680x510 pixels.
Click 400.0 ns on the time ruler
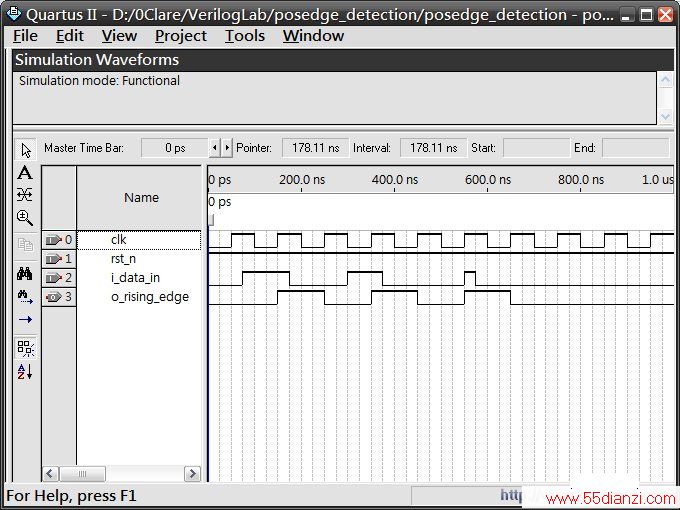pos(395,180)
